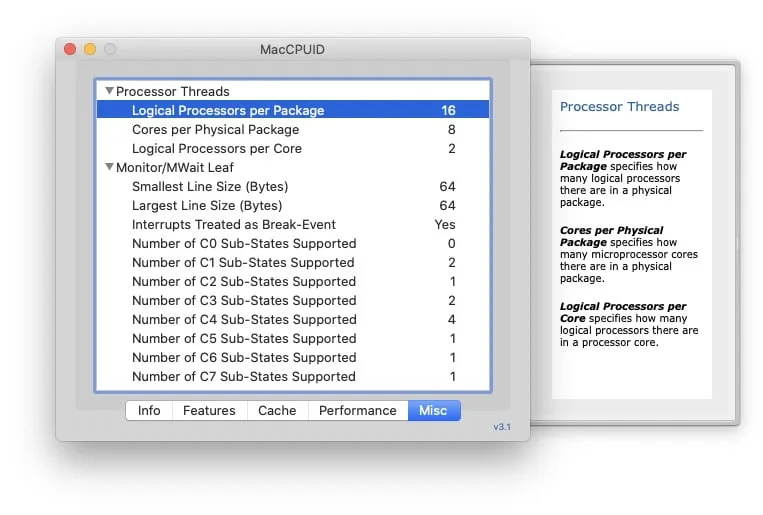Screen dimensions: 763x515
Task: Click Processor Threads heading in help drawer
Action: point(619,107)
